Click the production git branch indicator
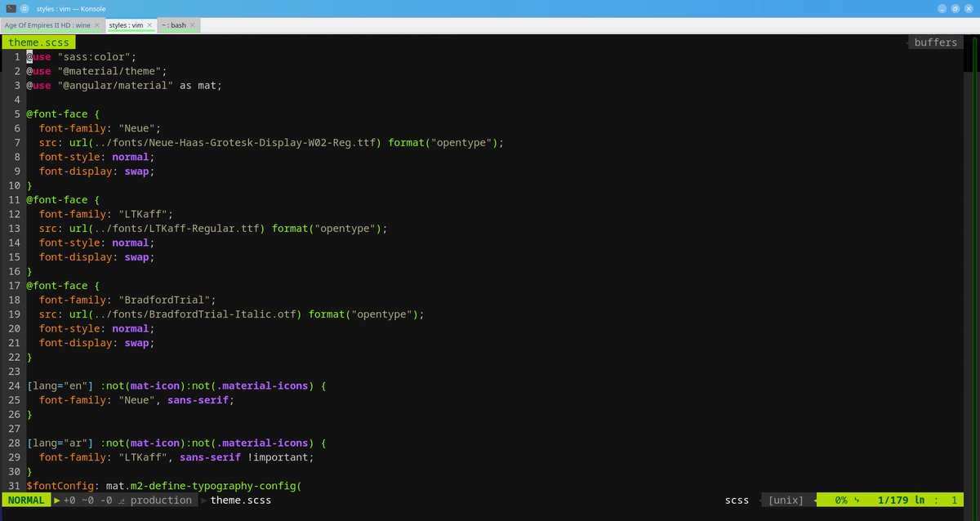 pyautogui.click(x=162, y=500)
